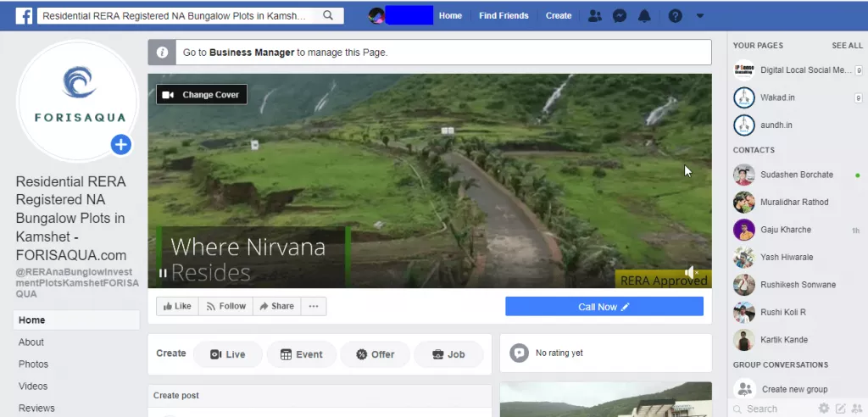The width and height of the screenshot is (868, 417).
Task: Click the Change Cover button
Action: pos(202,95)
